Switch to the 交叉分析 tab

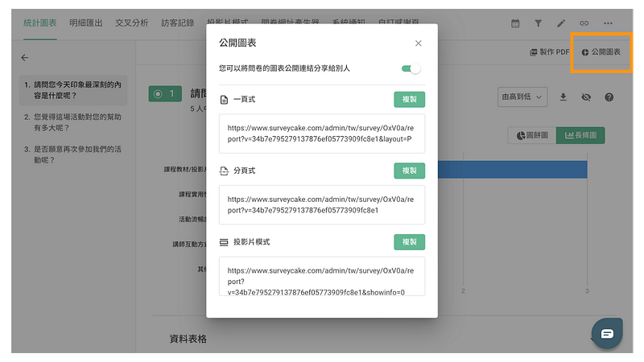(x=131, y=23)
